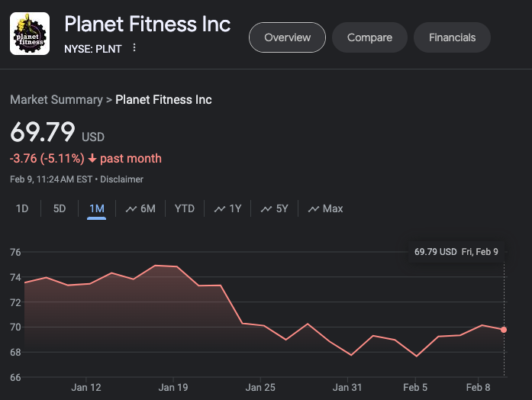Viewport: 532px width, 400px height.
Task: Show the YTD chart range
Action: click(x=184, y=208)
